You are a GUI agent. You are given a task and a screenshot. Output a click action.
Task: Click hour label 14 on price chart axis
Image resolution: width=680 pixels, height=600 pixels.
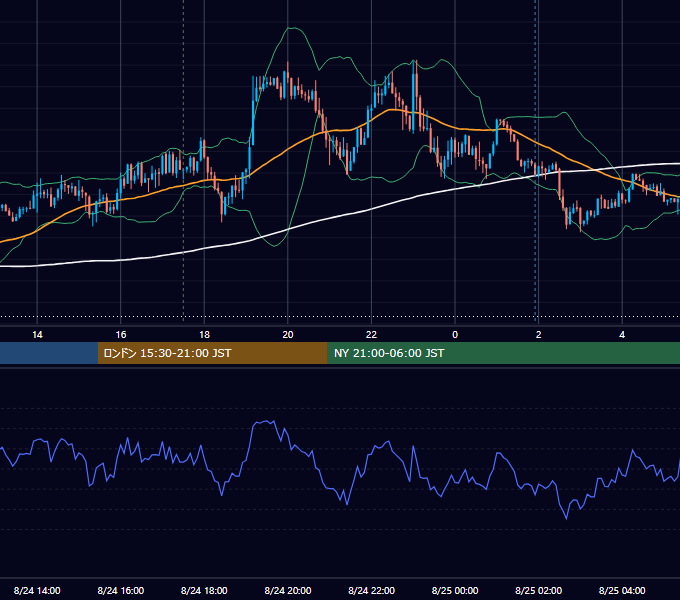37,335
